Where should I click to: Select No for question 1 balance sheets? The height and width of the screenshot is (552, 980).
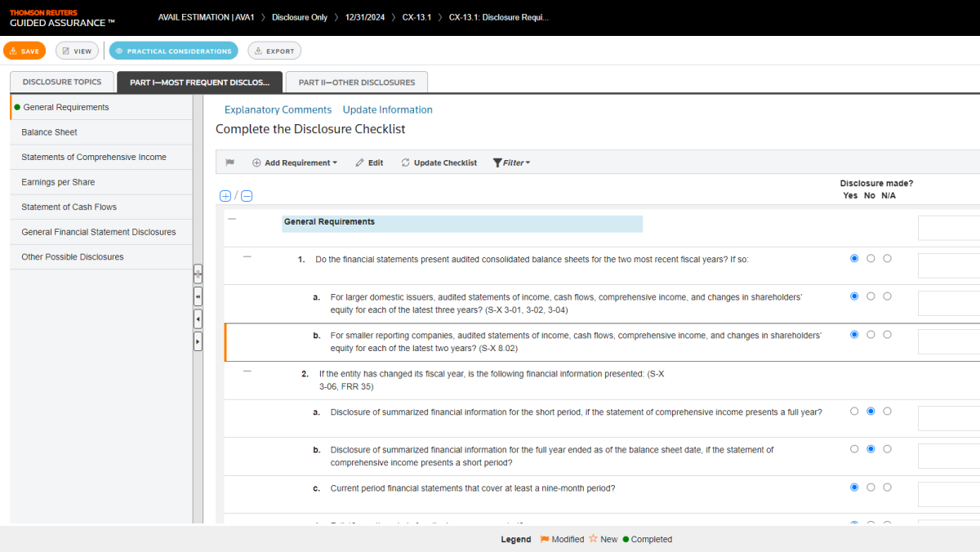point(871,259)
